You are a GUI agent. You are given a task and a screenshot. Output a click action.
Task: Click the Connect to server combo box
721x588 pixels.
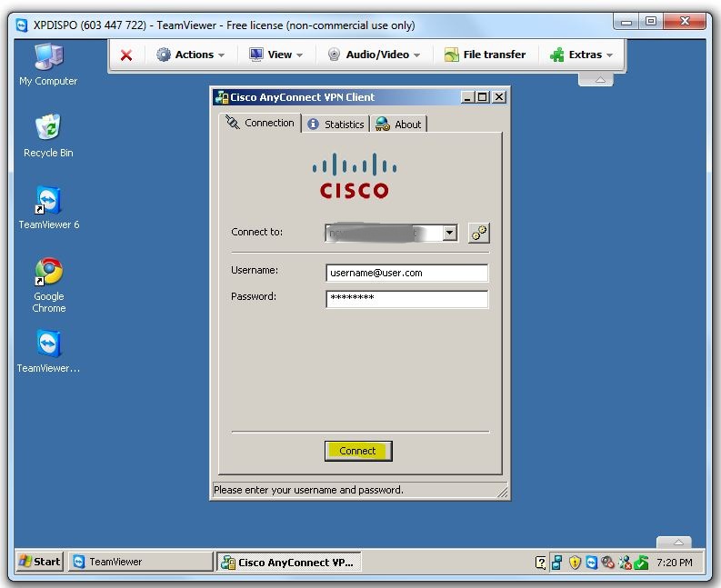(x=391, y=233)
